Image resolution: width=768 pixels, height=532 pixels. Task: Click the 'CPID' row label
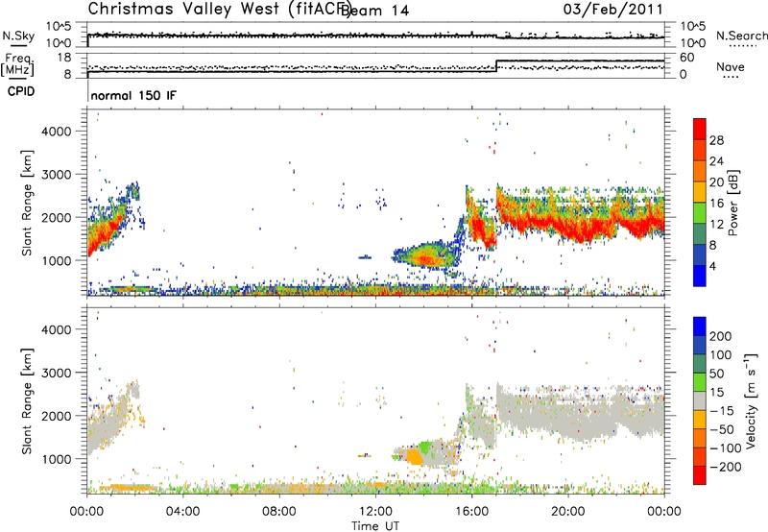(21, 91)
